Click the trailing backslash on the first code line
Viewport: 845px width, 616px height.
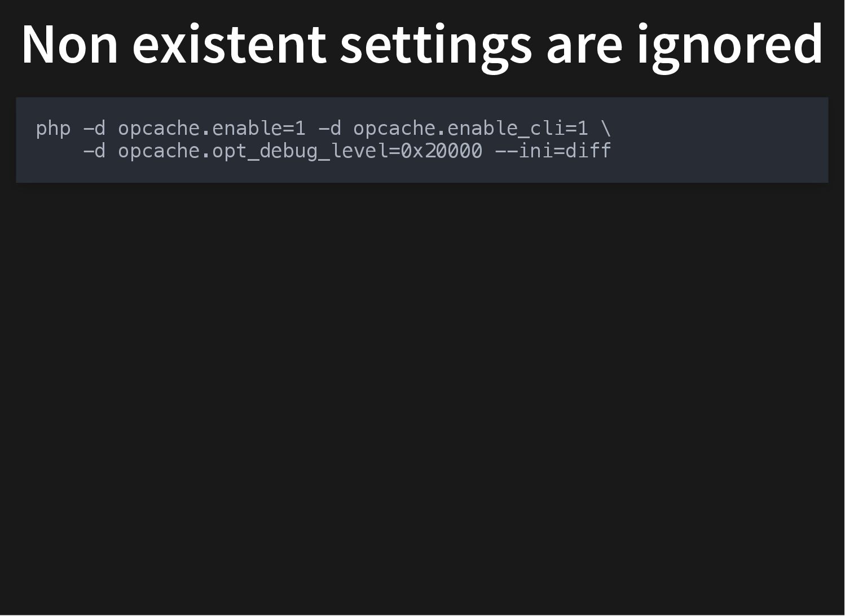click(606, 129)
